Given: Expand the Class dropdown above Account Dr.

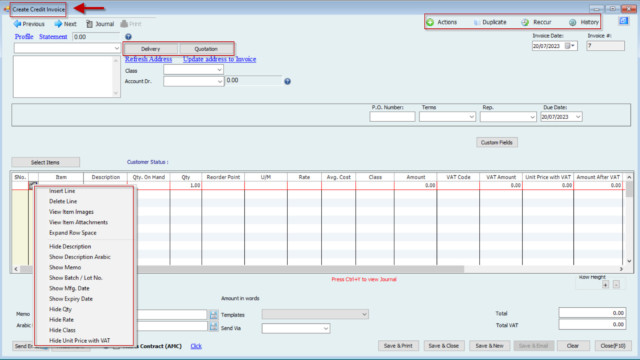Looking at the screenshot, I should click(219, 70).
